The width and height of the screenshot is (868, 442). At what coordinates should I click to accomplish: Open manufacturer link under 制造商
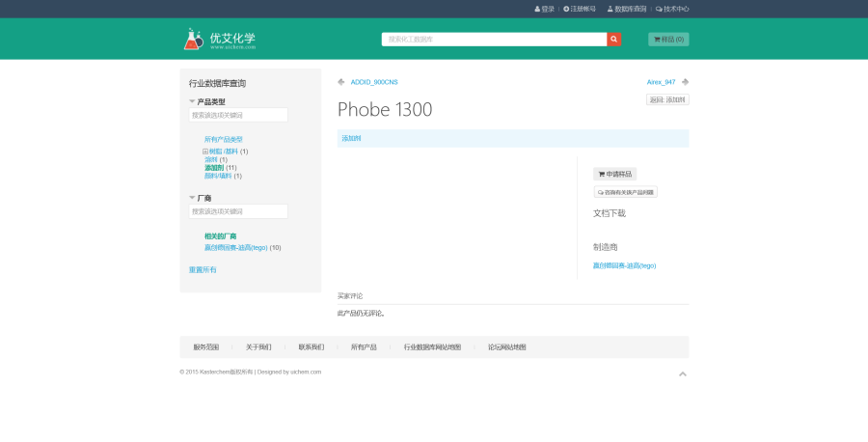624,265
